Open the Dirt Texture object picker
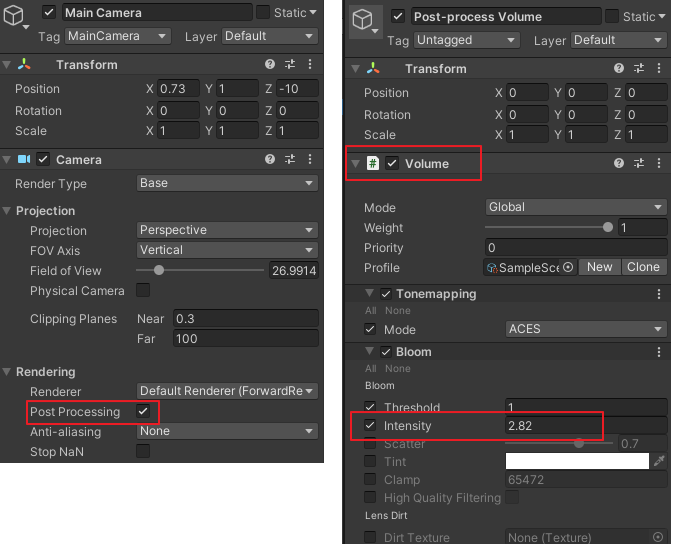This screenshot has width=673, height=546. pyautogui.click(x=658, y=537)
